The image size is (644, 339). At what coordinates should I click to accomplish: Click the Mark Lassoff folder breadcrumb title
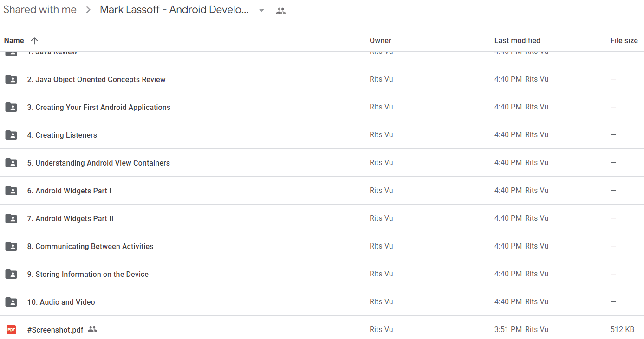pos(174,10)
